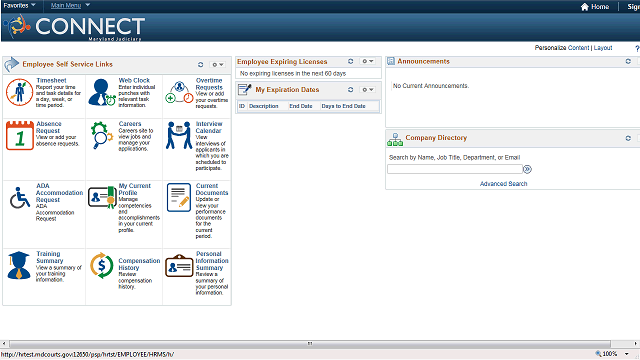Expand the Favorites dropdown menu
Viewport: 640px width, 360px height.
tap(20, 5)
